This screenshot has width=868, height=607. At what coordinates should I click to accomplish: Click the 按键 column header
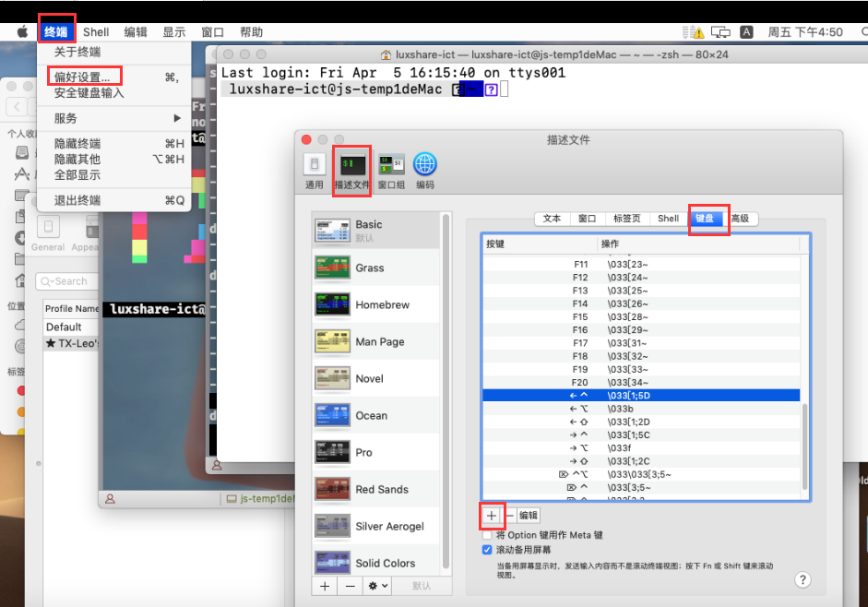point(540,244)
